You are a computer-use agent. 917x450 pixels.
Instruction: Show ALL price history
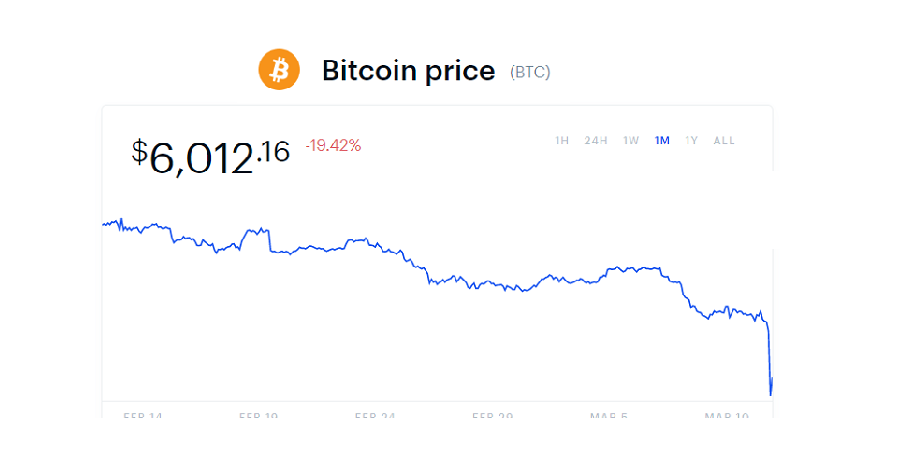coord(724,141)
